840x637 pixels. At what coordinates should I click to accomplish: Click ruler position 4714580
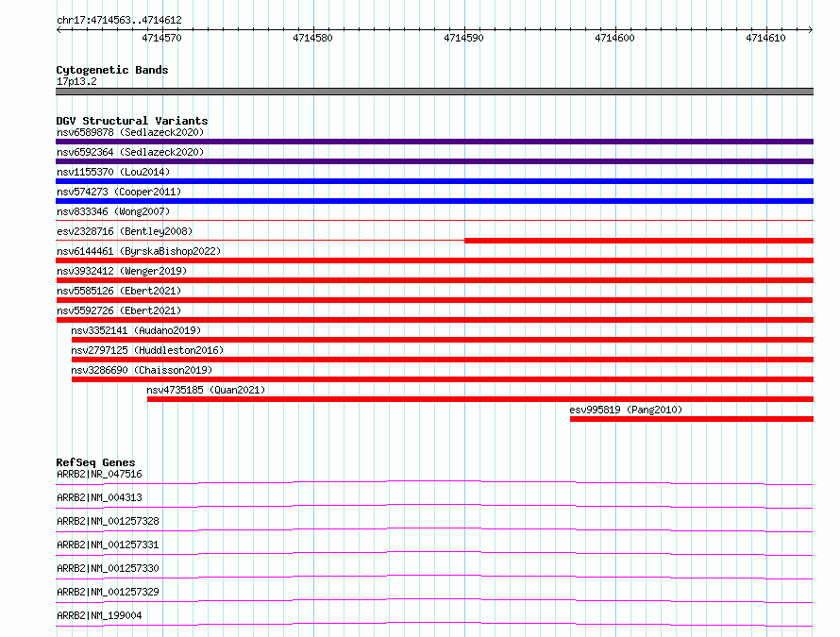pos(312,38)
